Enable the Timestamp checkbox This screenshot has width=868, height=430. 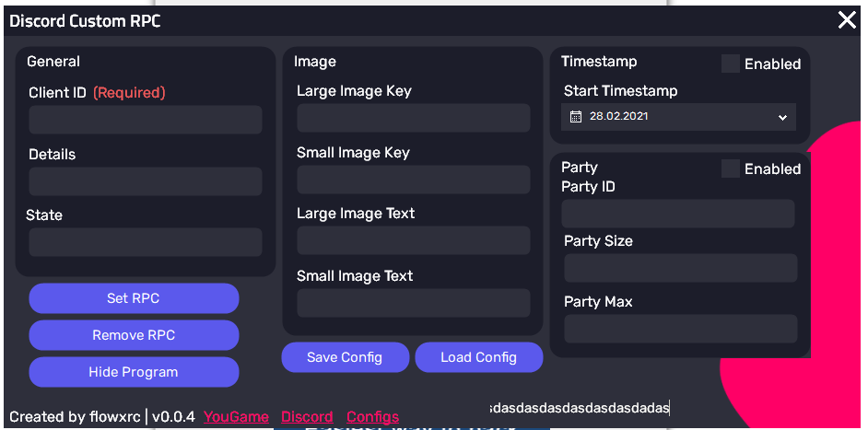tap(730, 64)
